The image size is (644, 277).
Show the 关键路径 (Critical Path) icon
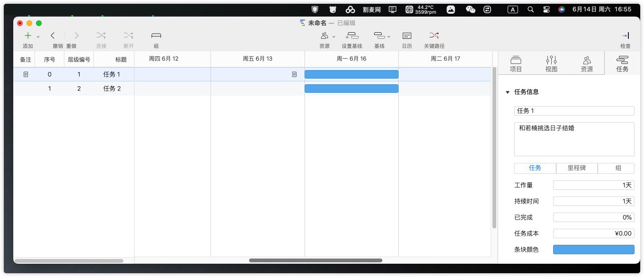(434, 36)
